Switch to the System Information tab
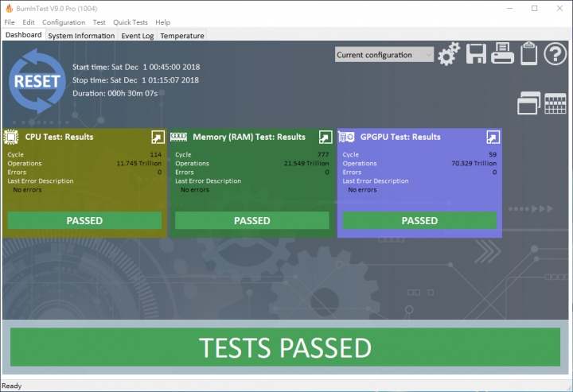Screen dimensions: 573x392 tap(81, 36)
